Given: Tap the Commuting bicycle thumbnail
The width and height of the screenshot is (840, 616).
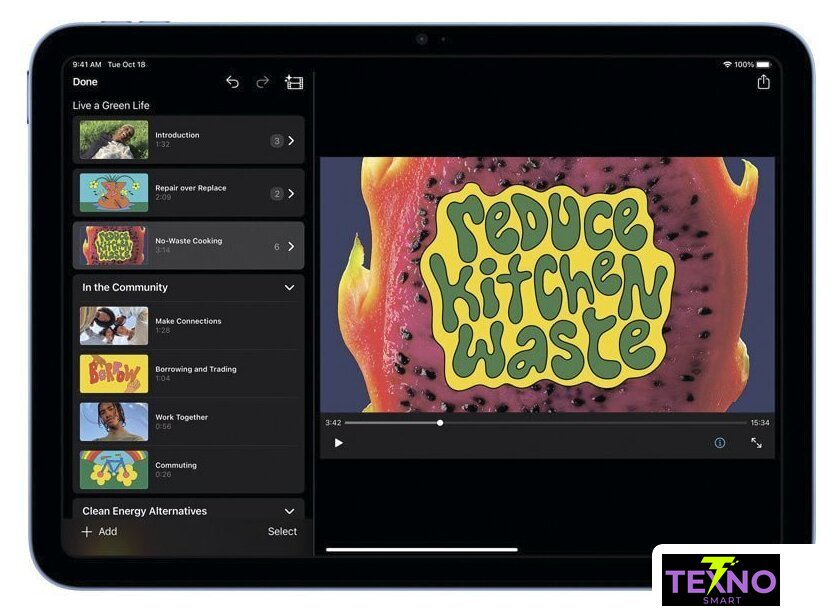Looking at the screenshot, I should [x=114, y=469].
